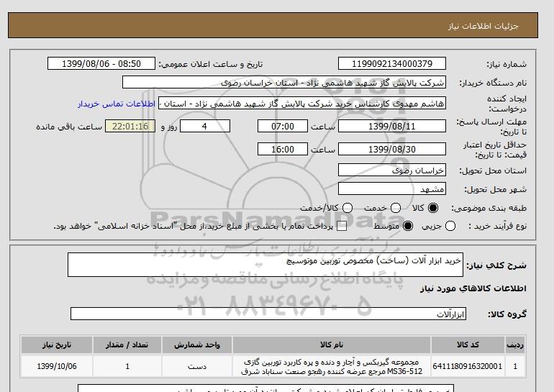Screen dimensions: 554x392
Task: Click the need date cell 1399/10/06
Action: tap(57, 366)
